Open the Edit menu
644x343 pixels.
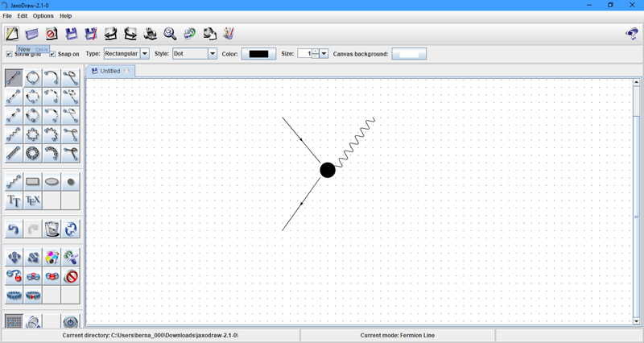tap(23, 16)
